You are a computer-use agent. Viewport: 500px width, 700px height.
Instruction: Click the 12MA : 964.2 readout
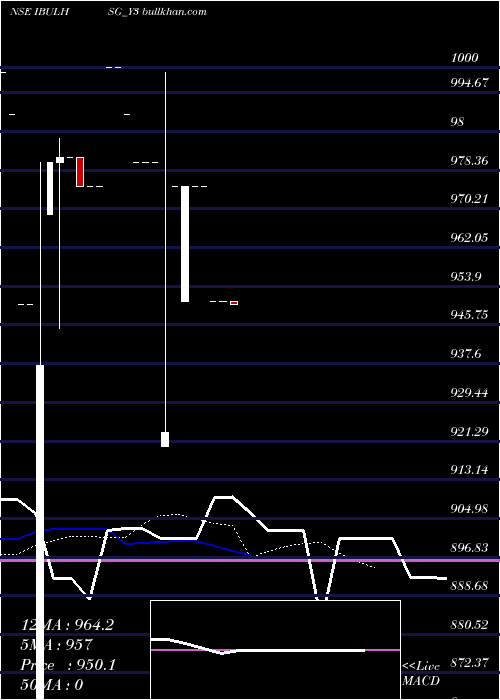[67, 625]
